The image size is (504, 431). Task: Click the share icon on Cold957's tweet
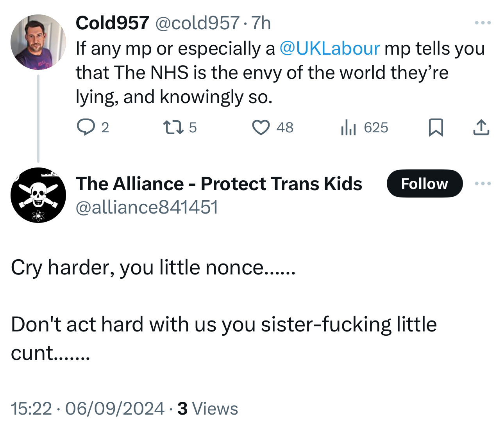coord(481,127)
